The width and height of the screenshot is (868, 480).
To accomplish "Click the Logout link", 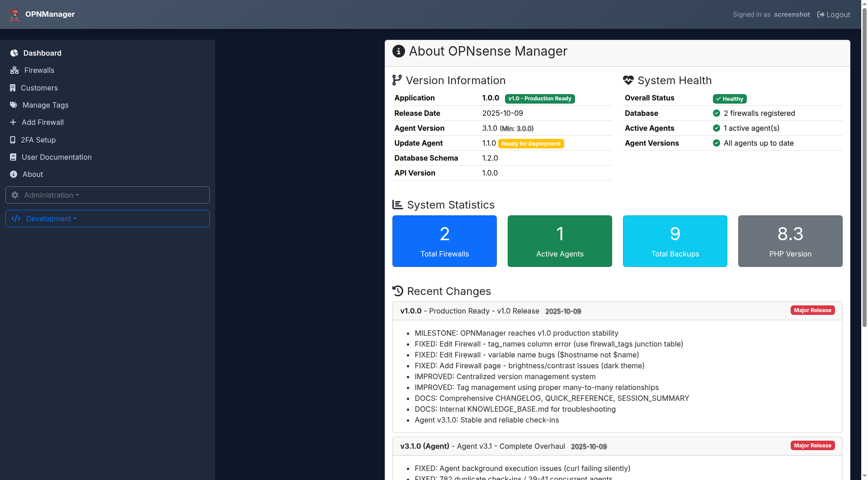I will tap(834, 14).
